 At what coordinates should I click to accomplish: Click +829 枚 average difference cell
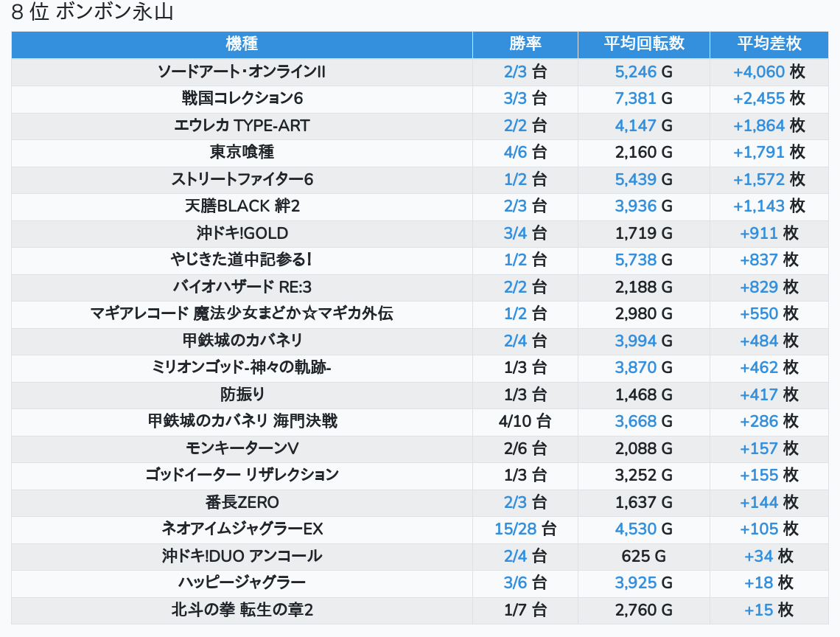769,287
